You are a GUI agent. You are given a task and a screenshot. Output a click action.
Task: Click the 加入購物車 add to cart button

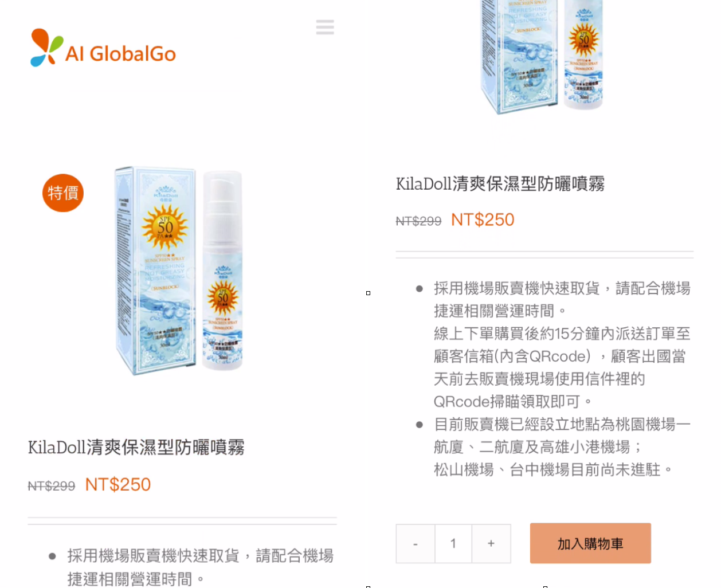pyautogui.click(x=590, y=543)
